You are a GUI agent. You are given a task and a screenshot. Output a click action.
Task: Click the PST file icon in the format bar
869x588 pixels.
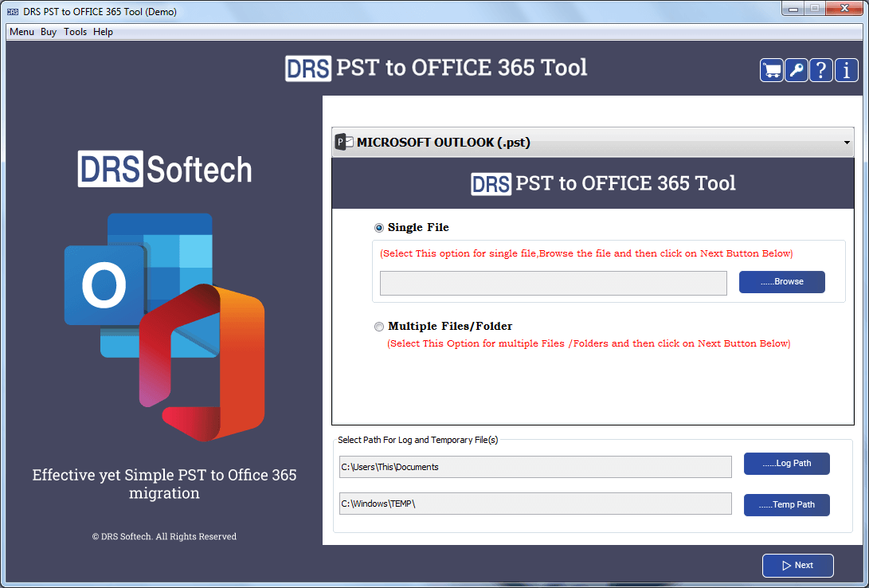pos(343,142)
